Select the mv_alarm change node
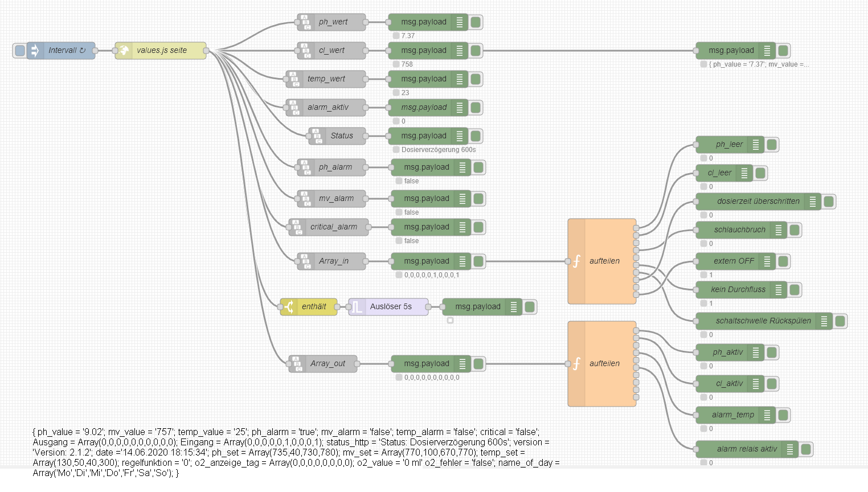 click(331, 199)
